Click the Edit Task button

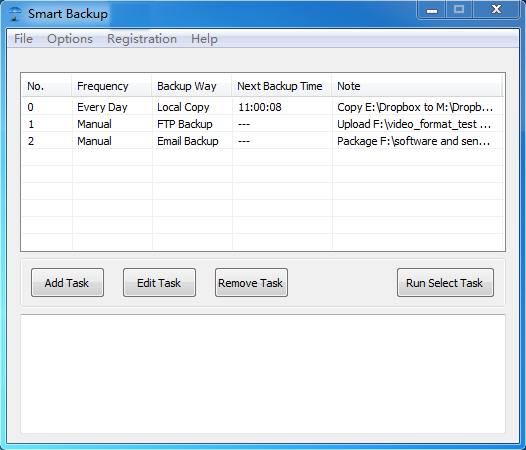click(159, 283)
